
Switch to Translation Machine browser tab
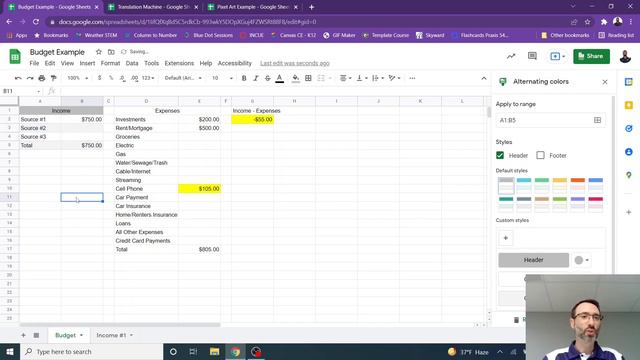point(153,7)
